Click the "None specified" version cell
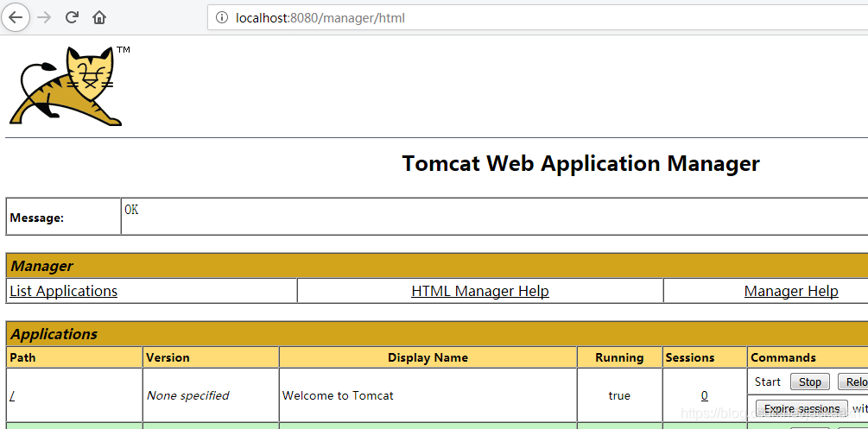Viewport: 868px width, 429px height. [x=211, y=395]
